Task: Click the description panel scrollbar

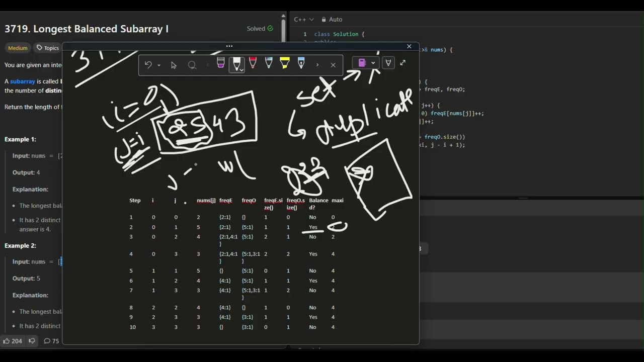Action: [284, 30]
